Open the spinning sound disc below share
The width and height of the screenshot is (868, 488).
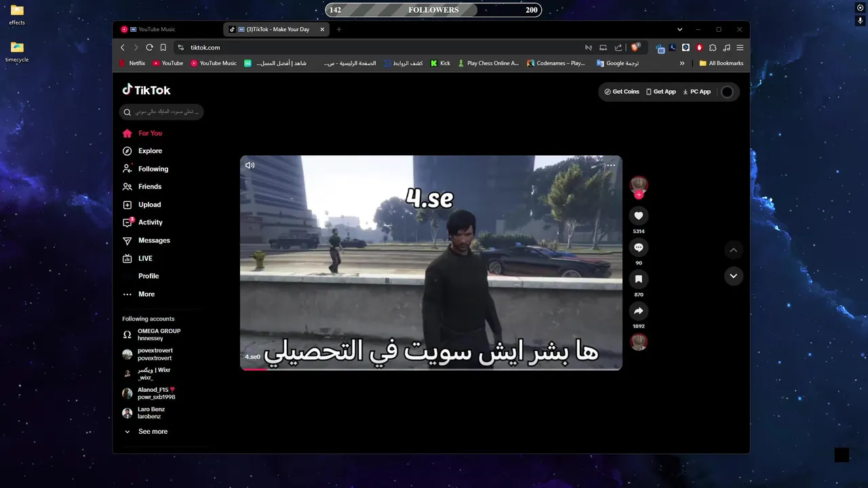[638, 342]
